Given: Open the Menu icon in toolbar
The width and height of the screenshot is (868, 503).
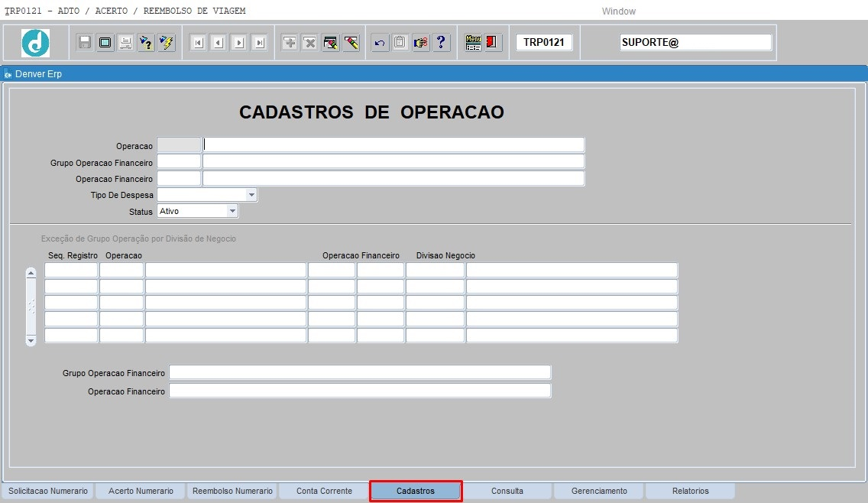Looking at the screenshot, I should 473,43.
